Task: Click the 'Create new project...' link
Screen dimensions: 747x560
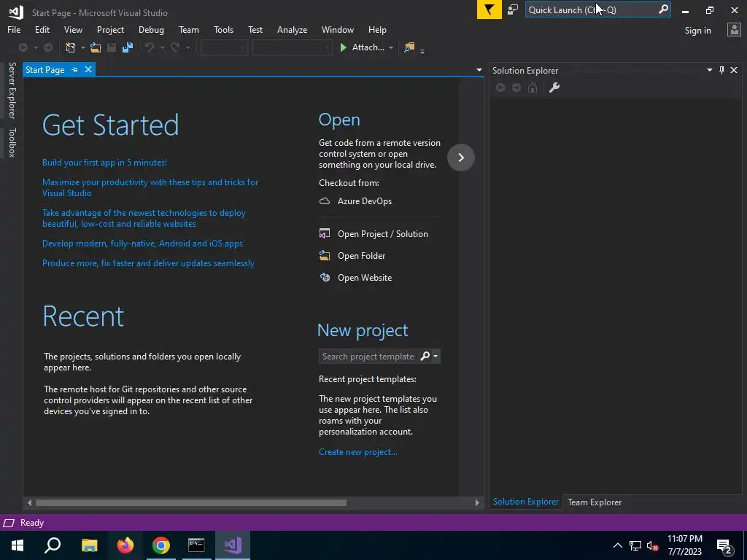Action: (x=357, y=452)
